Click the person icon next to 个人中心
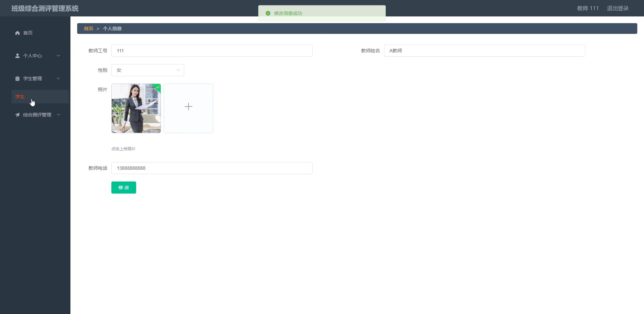Viewport: 644px width, 314px height. [x=17, y=56]
